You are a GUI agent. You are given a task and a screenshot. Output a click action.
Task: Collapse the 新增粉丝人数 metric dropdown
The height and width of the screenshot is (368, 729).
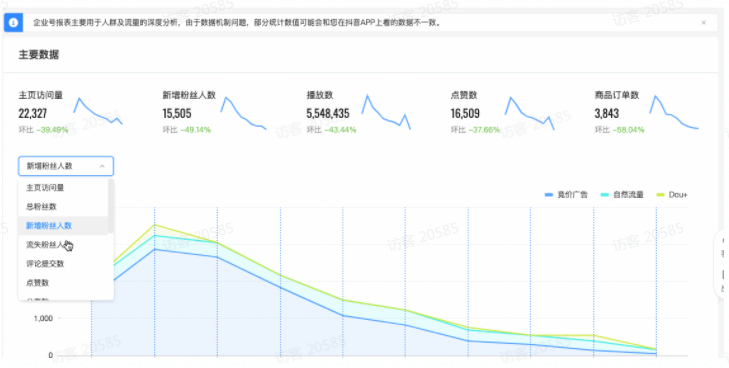66,166
